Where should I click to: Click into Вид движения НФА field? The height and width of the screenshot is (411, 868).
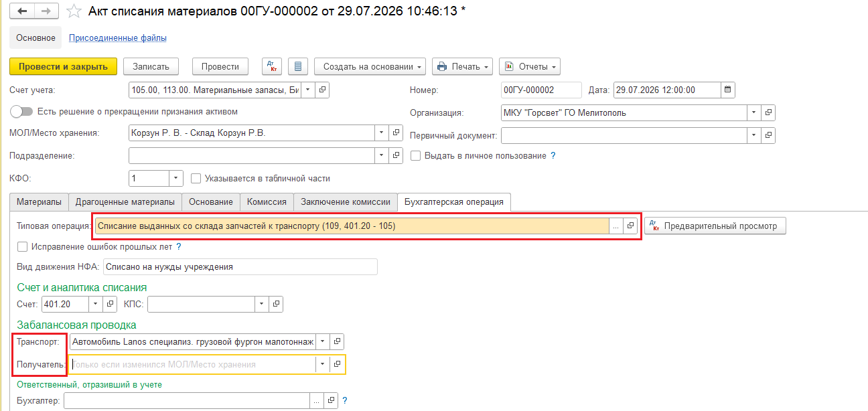[240, 267]
